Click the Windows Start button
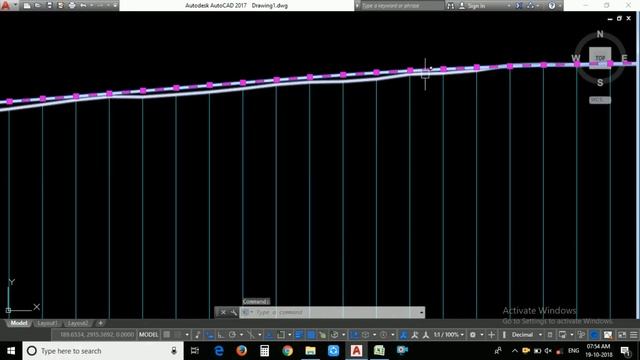 tap(11, 351)
